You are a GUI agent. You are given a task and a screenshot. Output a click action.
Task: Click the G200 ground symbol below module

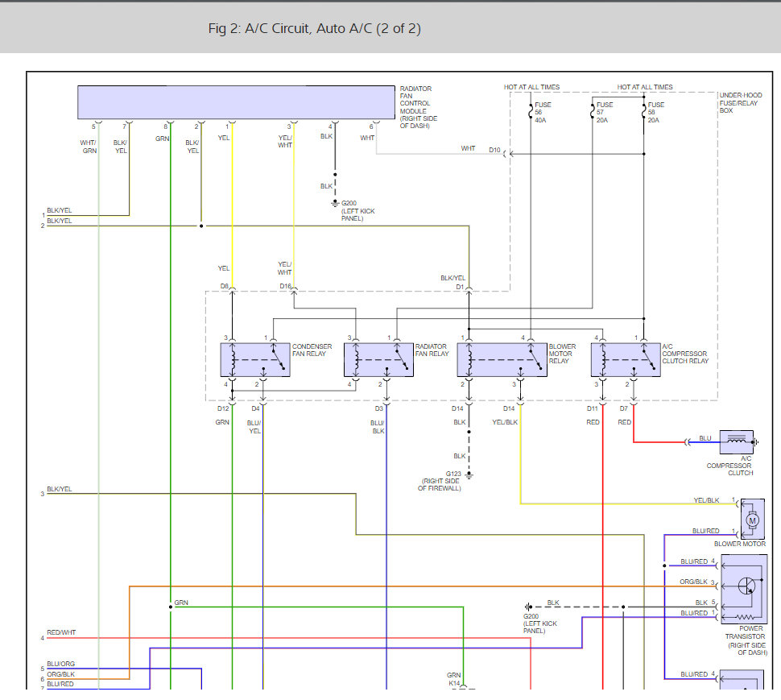pos(335,202)
